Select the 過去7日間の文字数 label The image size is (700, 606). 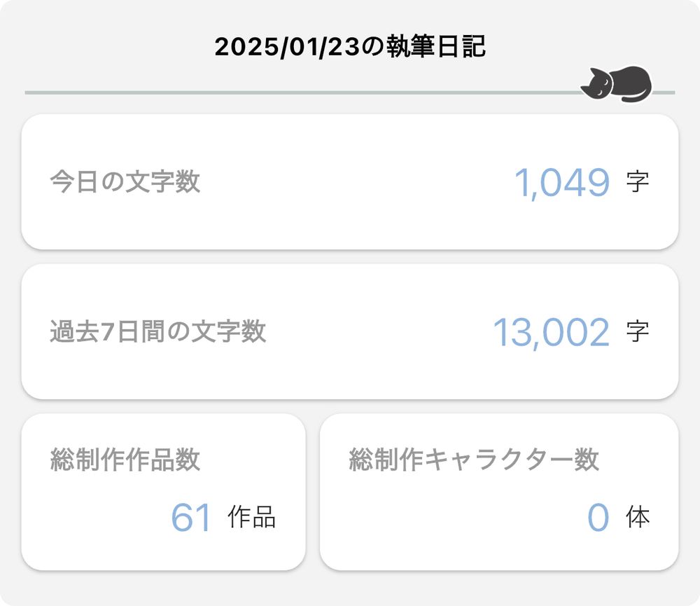[x=158, y=331]
